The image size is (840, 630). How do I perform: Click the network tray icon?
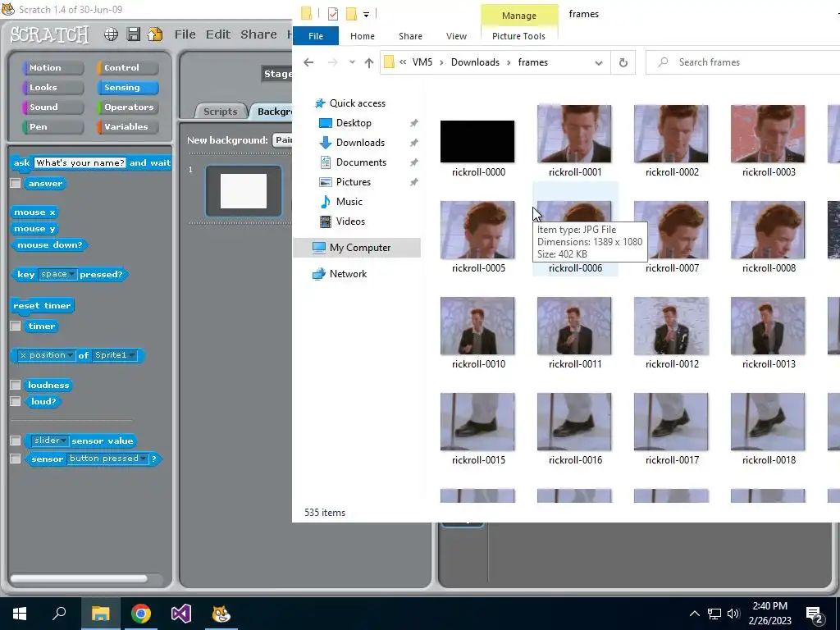coord(714,614)
